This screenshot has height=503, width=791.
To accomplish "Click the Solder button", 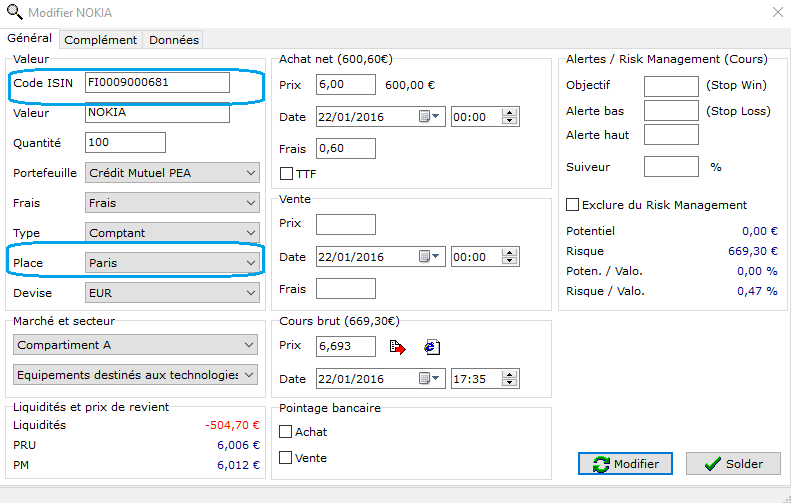I will pos(733,464).
